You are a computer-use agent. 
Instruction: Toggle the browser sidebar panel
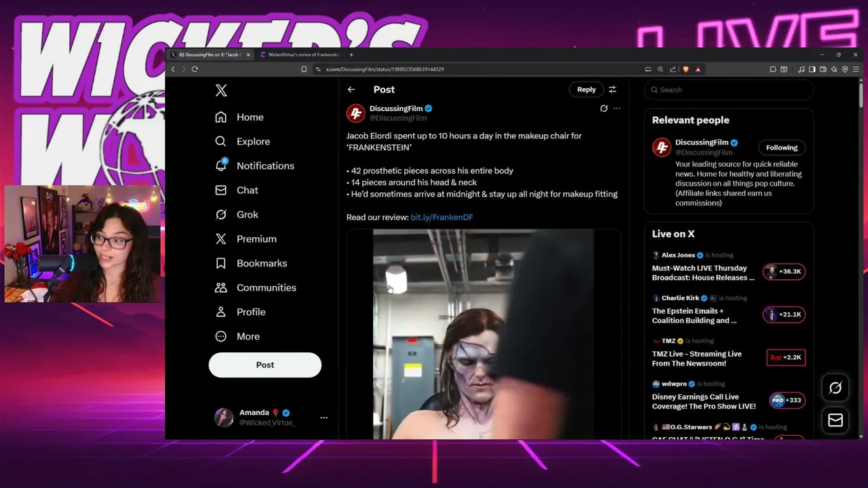click(x=812, y=69)
